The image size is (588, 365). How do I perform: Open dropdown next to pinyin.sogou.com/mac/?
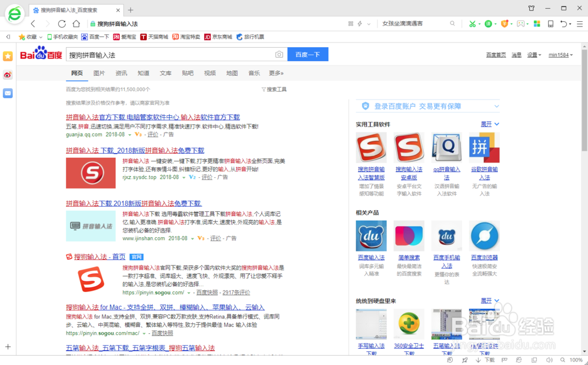click(x=144, y=333)
